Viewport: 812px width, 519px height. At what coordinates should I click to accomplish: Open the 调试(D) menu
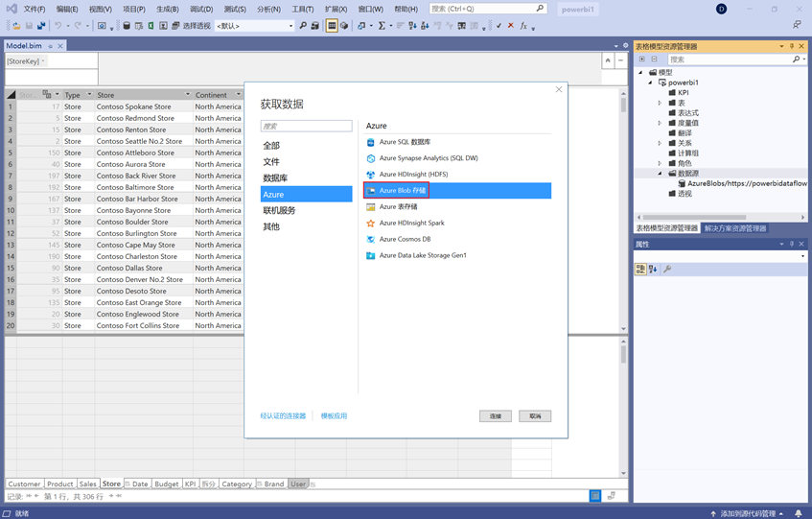(201, 9)
